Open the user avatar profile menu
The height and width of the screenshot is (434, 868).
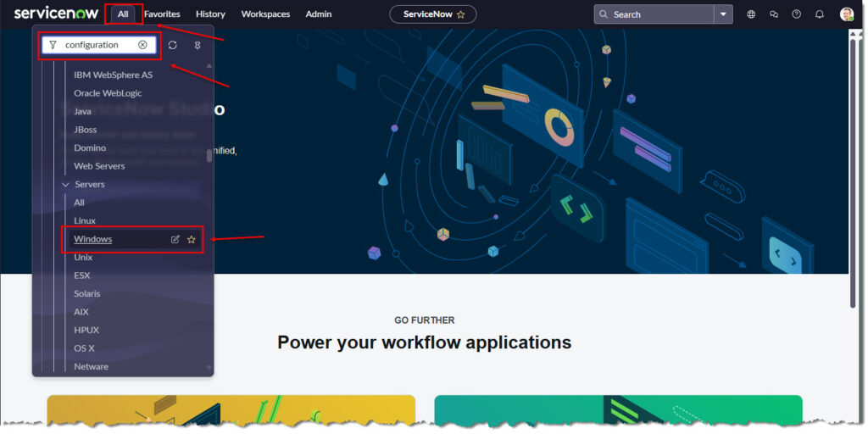tap(846, 14)
